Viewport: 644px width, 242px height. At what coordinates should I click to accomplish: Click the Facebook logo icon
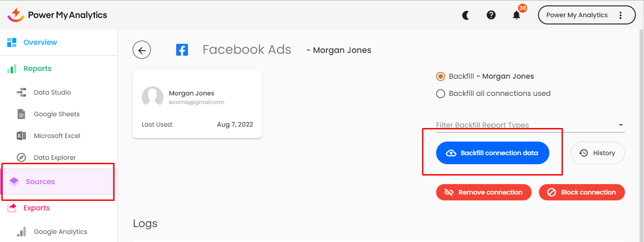coord(182,50)
